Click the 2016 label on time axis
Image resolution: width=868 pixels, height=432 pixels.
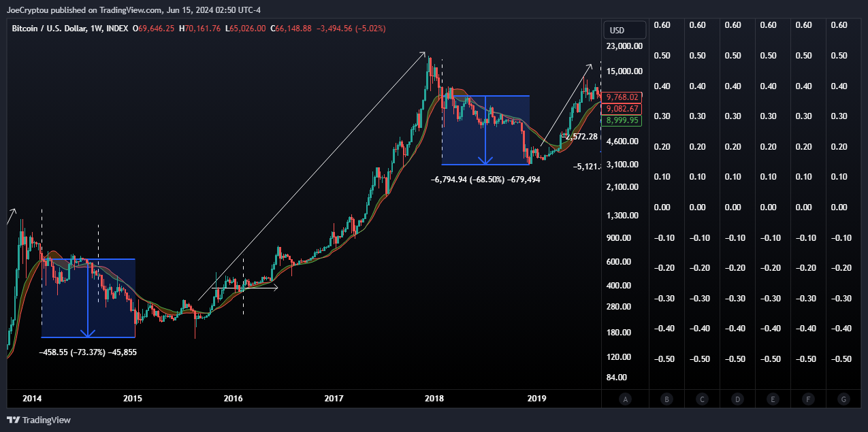click(233, 399)
